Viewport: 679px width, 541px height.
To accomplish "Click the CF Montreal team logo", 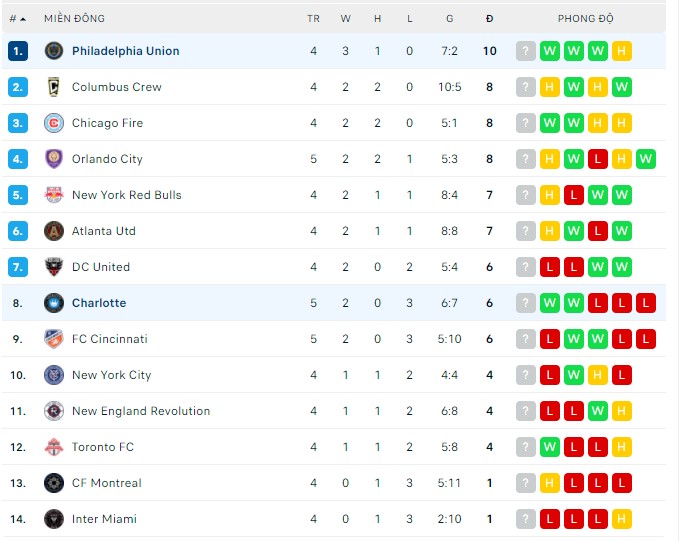I will click(54, 483).
